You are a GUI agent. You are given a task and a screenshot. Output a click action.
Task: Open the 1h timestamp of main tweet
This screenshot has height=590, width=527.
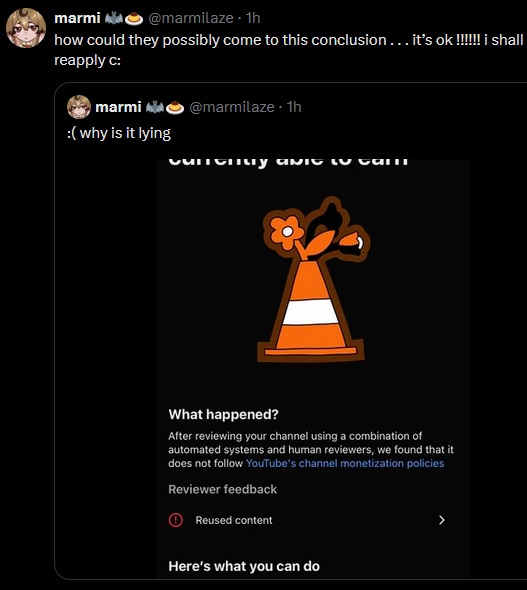tap(253, 18)
